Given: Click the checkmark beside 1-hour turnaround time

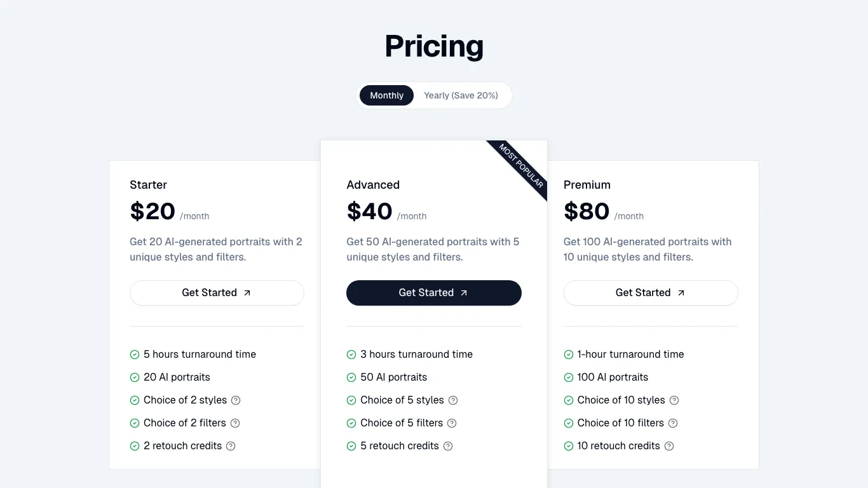Looking at the screenshot, I should point(568,354).
